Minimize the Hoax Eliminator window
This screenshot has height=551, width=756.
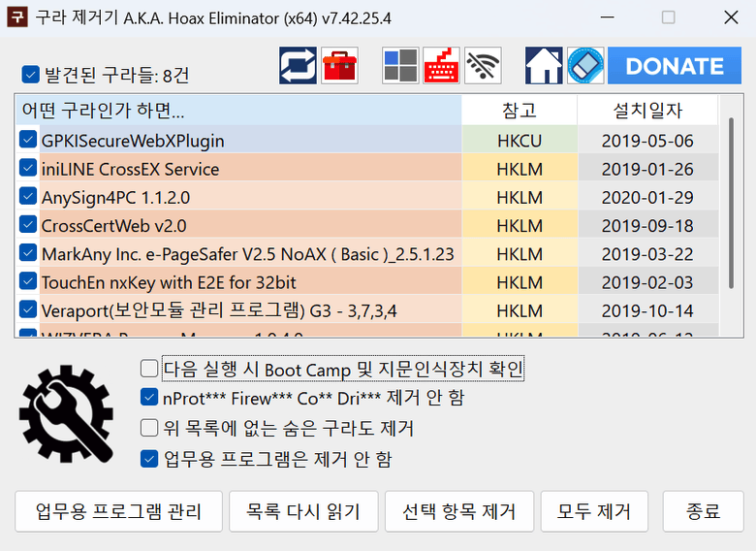tap(608, 17)
